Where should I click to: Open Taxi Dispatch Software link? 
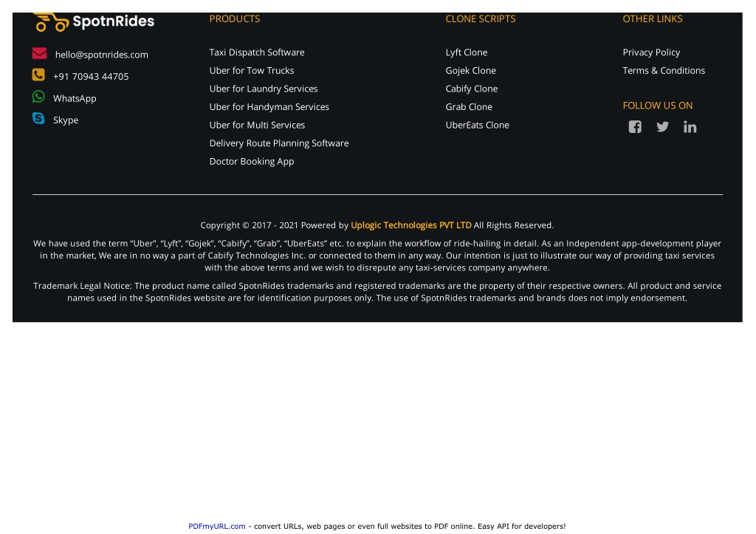[257, 52]
